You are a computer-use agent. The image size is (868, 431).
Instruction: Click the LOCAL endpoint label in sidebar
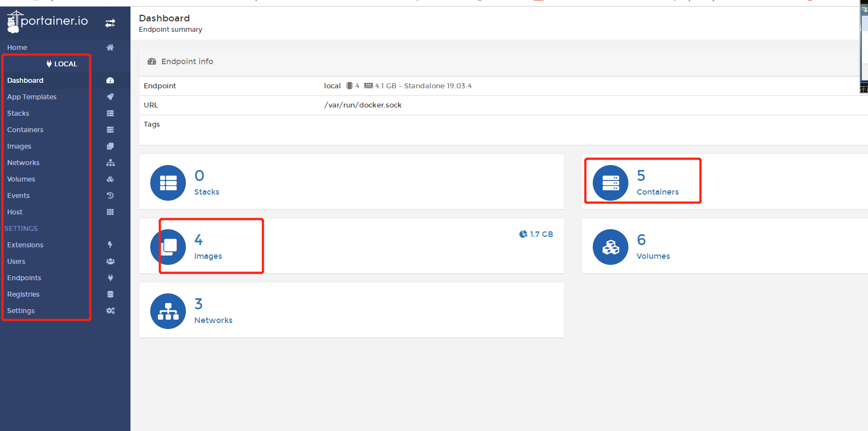pyautogui.click(x=66, y=64)
